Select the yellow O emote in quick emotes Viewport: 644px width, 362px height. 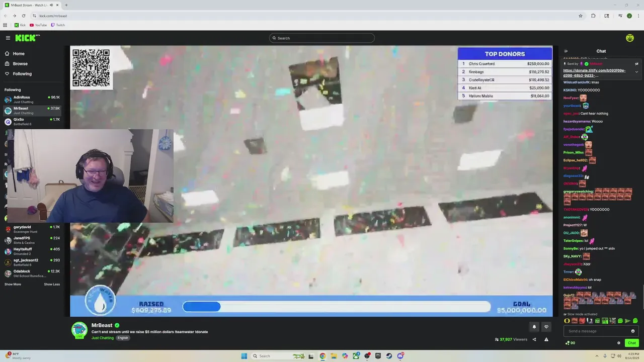pyautogui.click(x=567, y=321)
